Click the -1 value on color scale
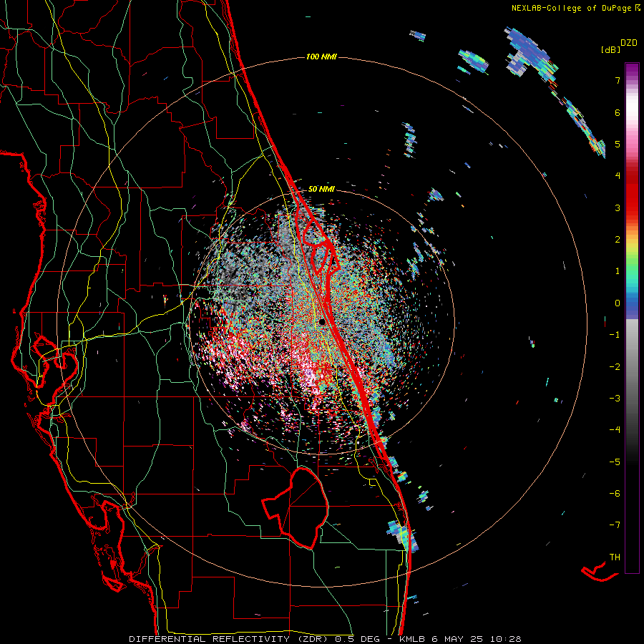The height and width of the screenshot is (644, 644). [615, 335]
